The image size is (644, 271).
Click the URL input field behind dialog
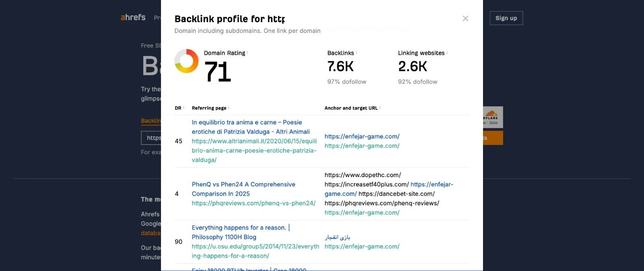[151, 138]
